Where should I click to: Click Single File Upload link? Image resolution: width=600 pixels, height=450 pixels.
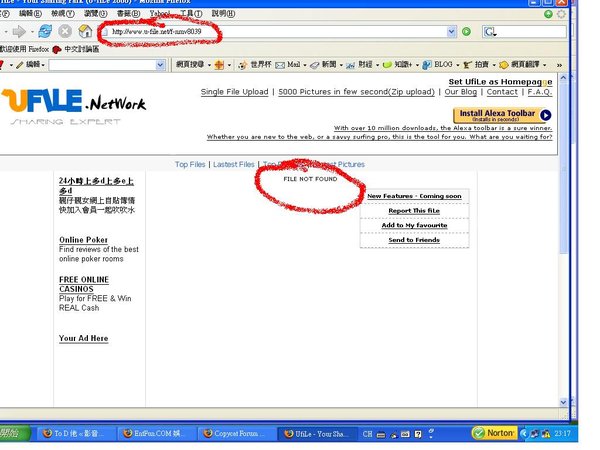(x=235, y=92)
